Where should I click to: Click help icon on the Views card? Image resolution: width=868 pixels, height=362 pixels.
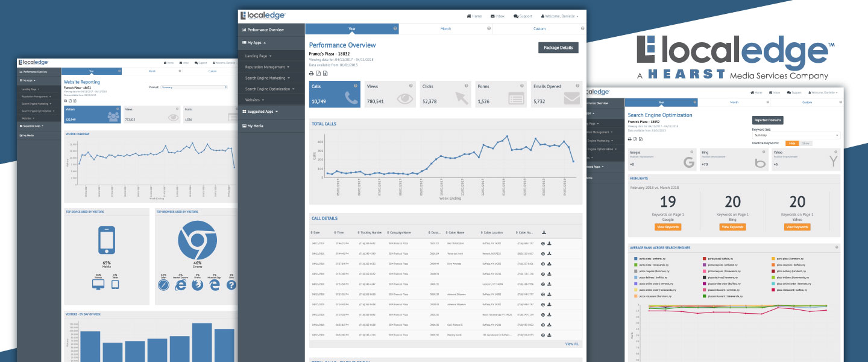click(x=412, y=86)
